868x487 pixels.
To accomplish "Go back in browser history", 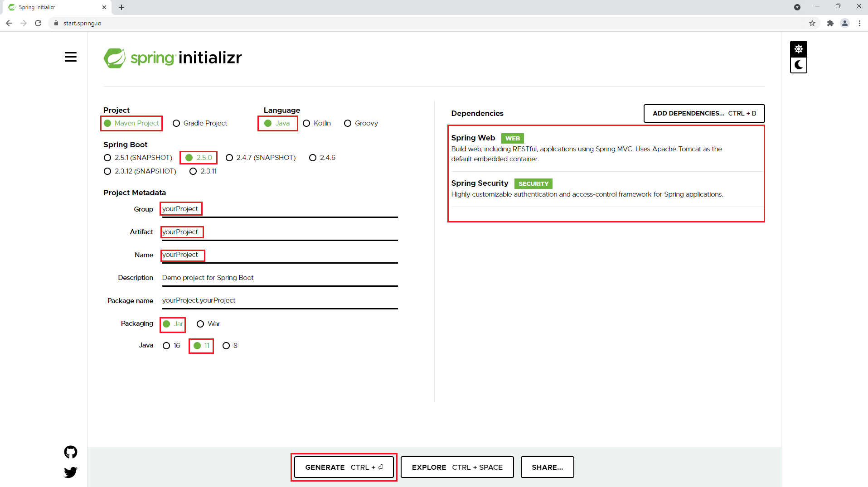I will [9, 23].
